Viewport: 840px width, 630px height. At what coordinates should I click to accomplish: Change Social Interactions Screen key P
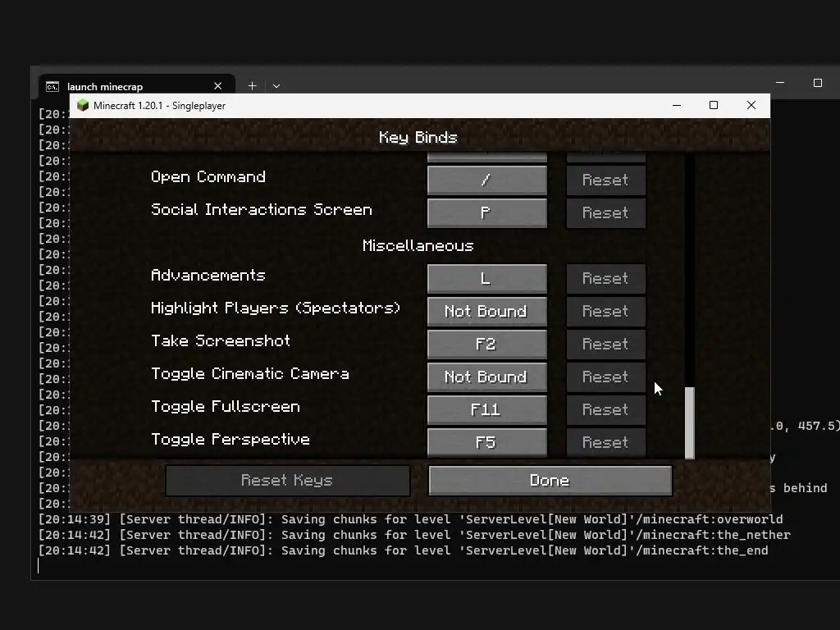tap(487, 212)
